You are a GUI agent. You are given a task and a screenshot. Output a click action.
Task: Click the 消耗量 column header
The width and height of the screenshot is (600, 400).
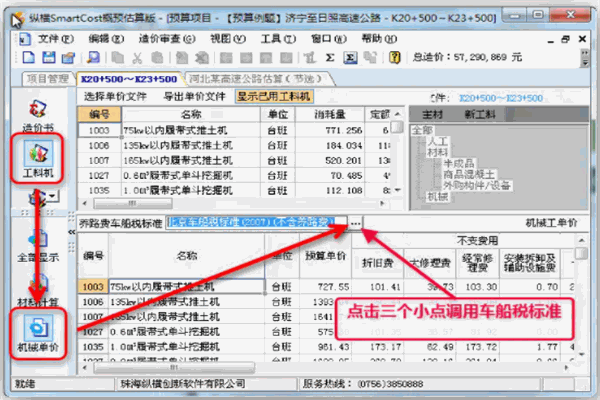pos(330,114)
